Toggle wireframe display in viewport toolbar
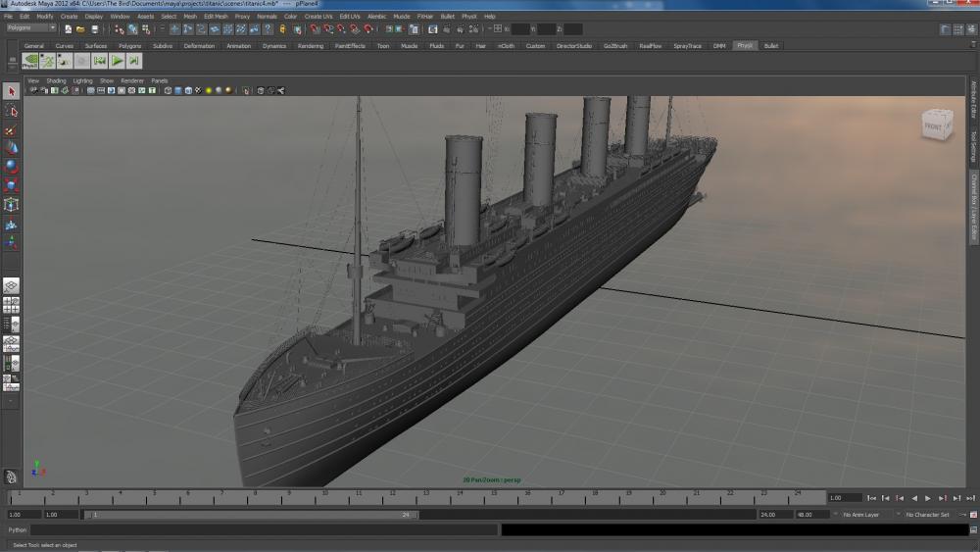This screenshot has width=980, height=552. [168, 90]
